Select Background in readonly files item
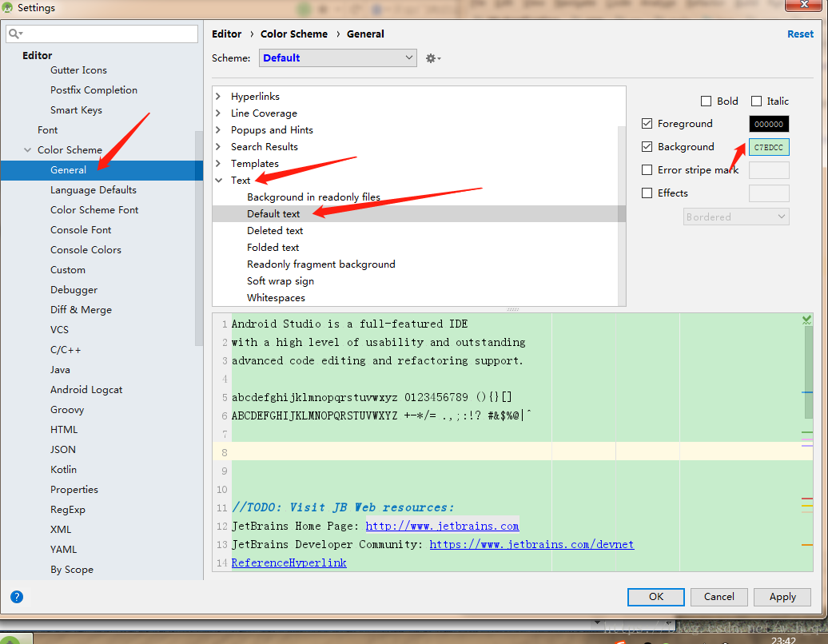This screenshot has width=828, height=644. tap(313, 197)
